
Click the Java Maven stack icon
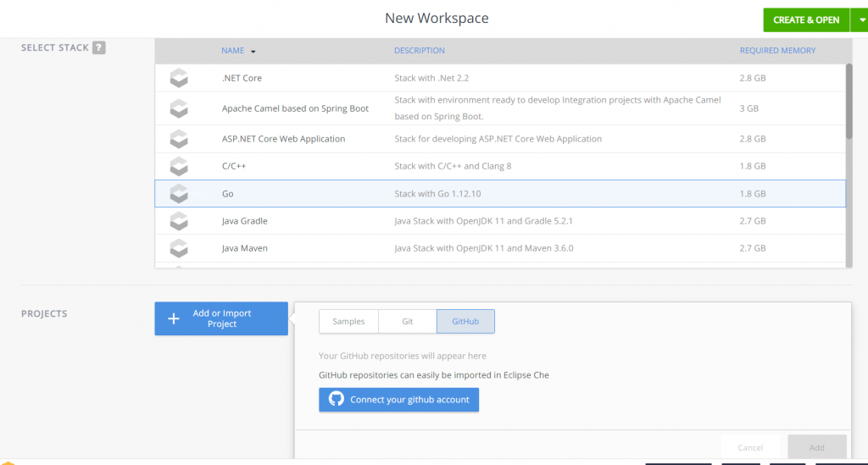click(178, 248)
